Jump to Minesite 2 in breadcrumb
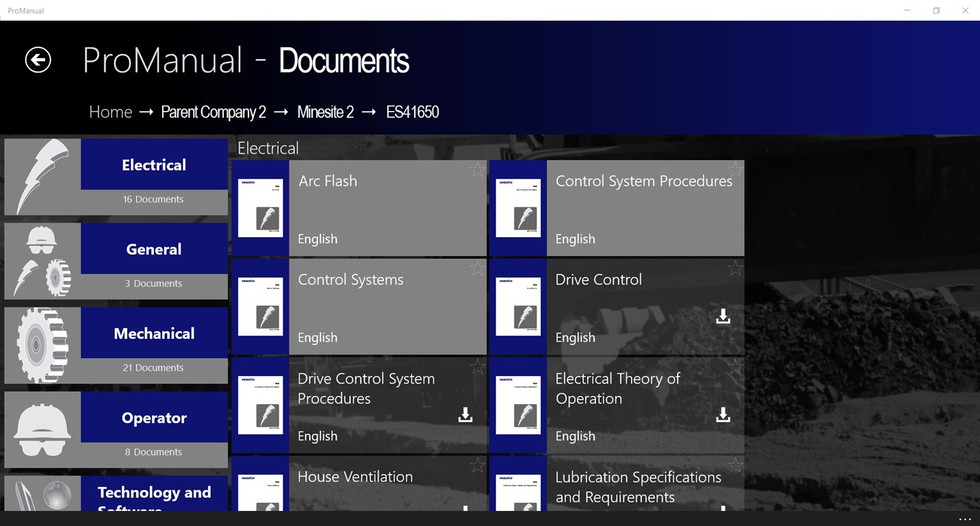This screenshot has height=526, width=980. [326, 112]
